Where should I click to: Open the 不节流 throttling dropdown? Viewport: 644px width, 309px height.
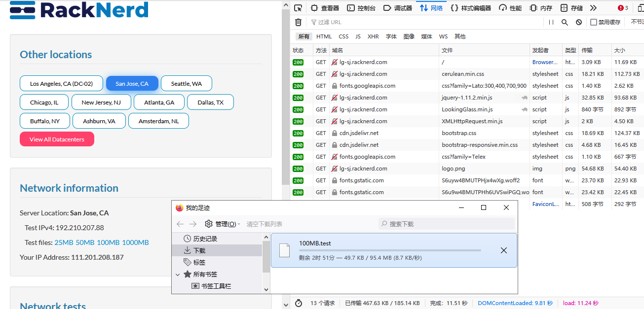point(637,22)
